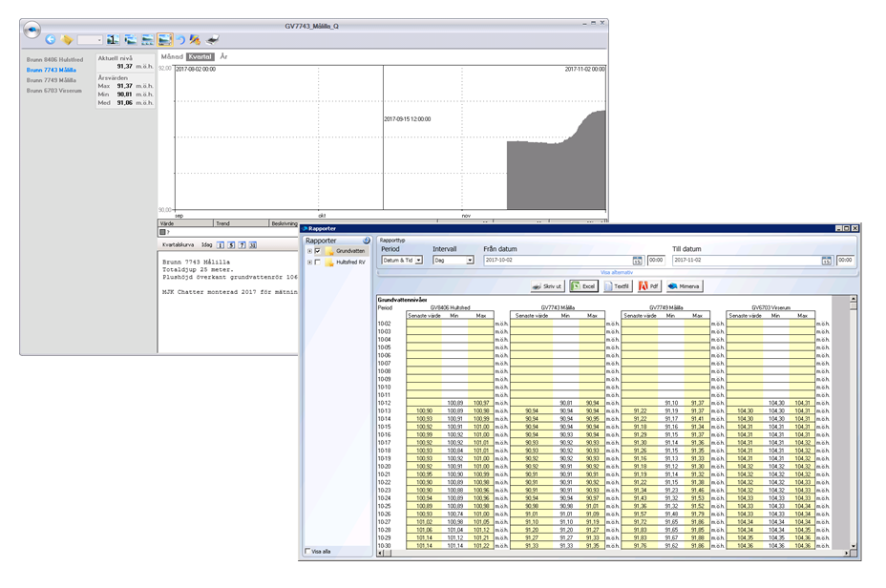The height and width of the screenshot is (588, 886).
Task: Open Från datum calendar picker icon
Action: (638, 260)
